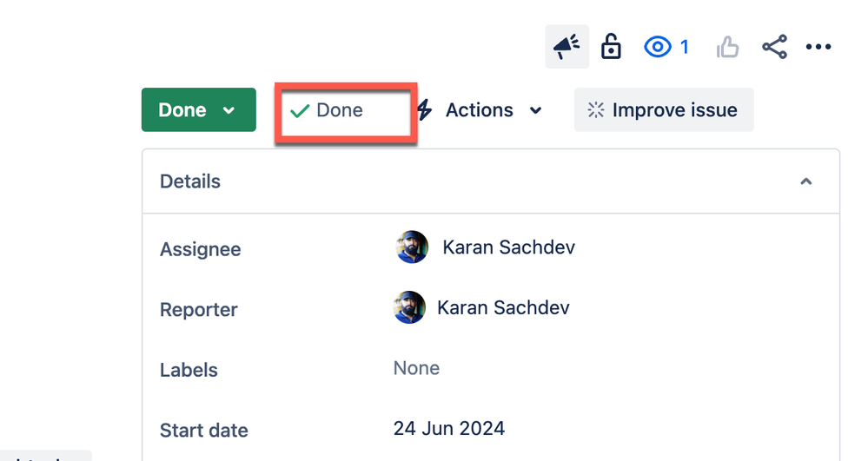Edit the Labels field showing None
Screen dimensions: 868x461
416,368
